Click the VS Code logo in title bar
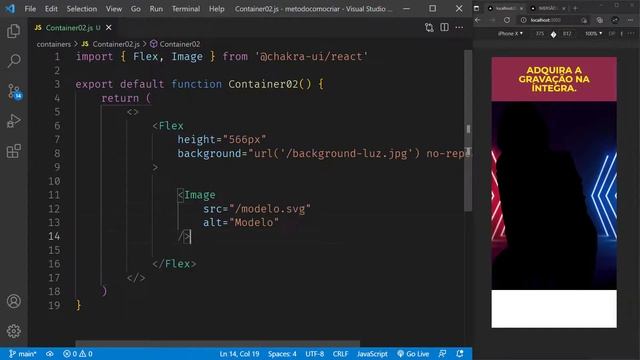 (x=10, y=9)
